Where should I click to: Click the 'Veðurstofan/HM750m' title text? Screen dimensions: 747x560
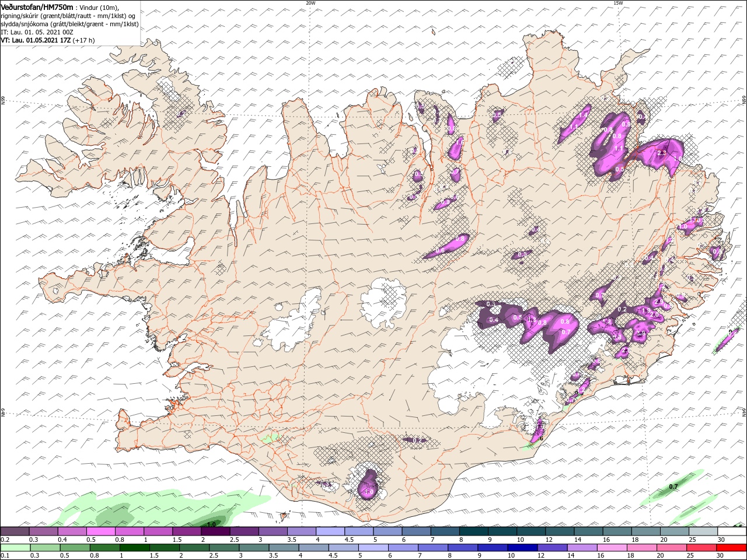click(x=37, y=6)
